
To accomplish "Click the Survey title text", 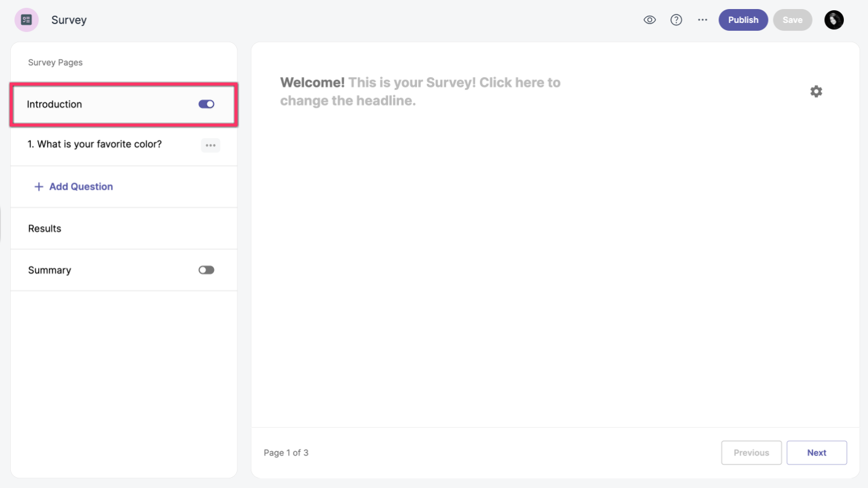I will [69, 20].
